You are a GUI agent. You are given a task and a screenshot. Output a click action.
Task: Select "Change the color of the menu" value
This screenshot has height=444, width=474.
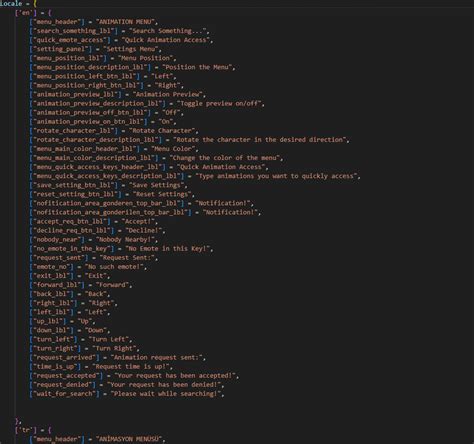point(225,158)
